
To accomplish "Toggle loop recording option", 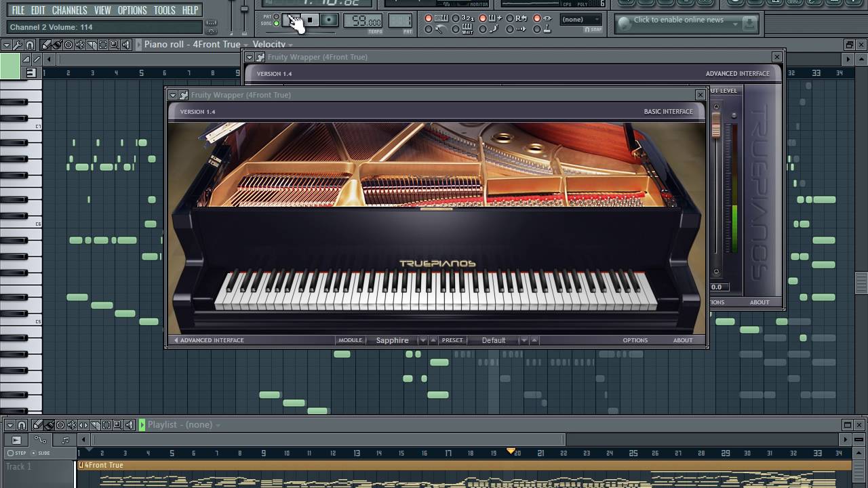I will tap(510, 18).
